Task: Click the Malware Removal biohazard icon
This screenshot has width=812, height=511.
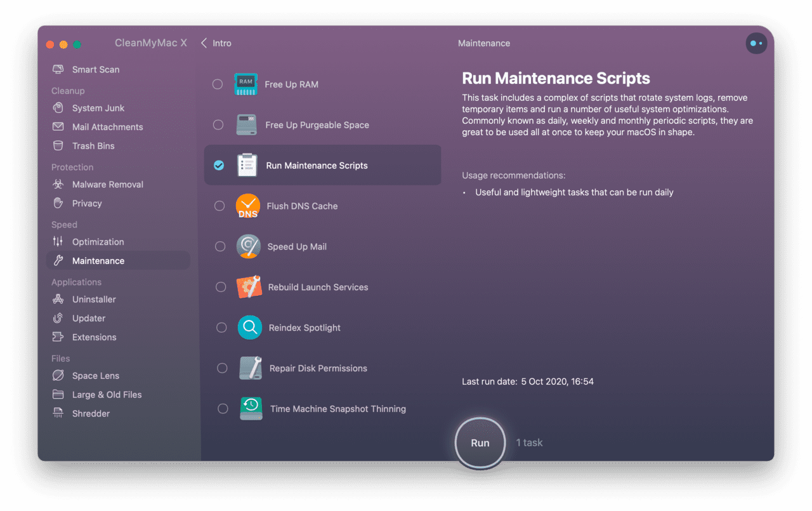Action: (58, 184)
